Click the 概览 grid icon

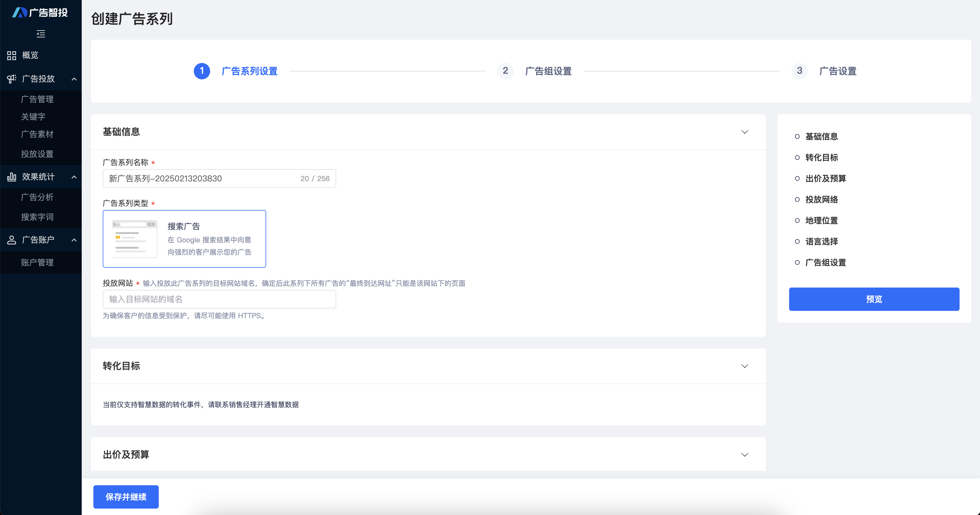pos(11,55)
